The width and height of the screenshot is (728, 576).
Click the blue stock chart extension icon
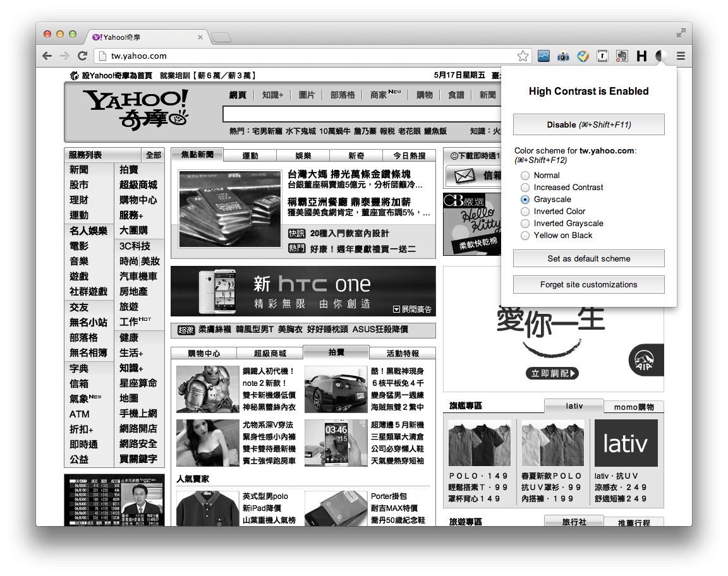coord(543,56)
